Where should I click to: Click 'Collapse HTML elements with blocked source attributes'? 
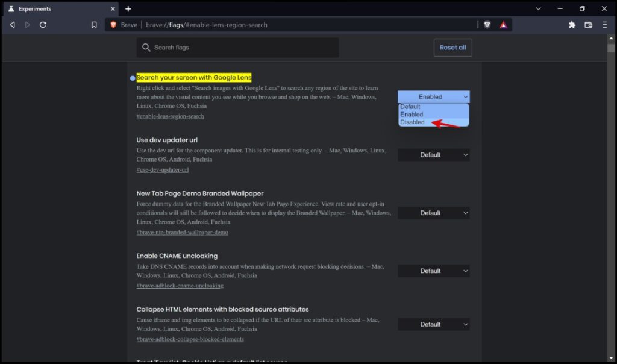click(223, 309)
